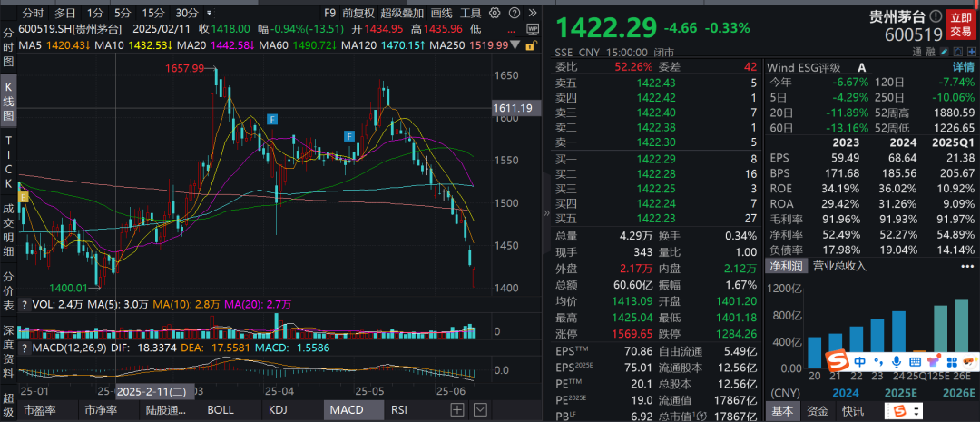Click the Sogou S logo icon
Viewport: 980px width, 422px height.
pyautogui.click(x=836, y=360)
